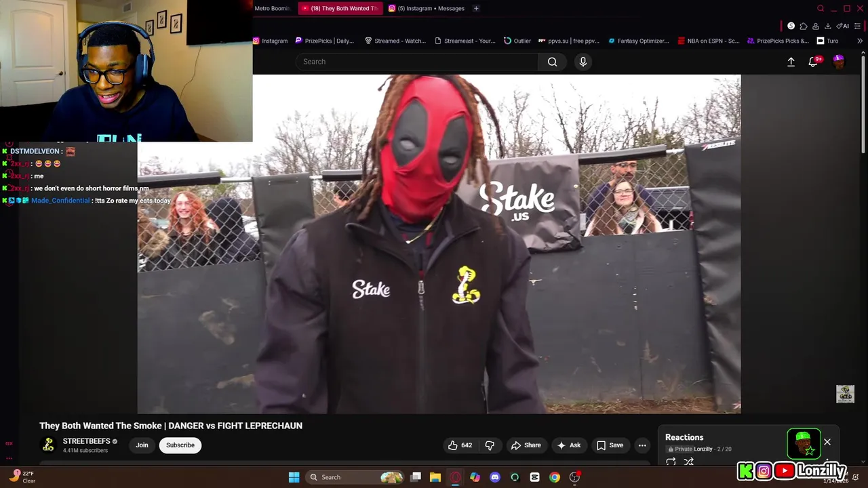This screenshot has width=868, height=488.
Task: Open the Outlier bookmark
Action: 517,41
